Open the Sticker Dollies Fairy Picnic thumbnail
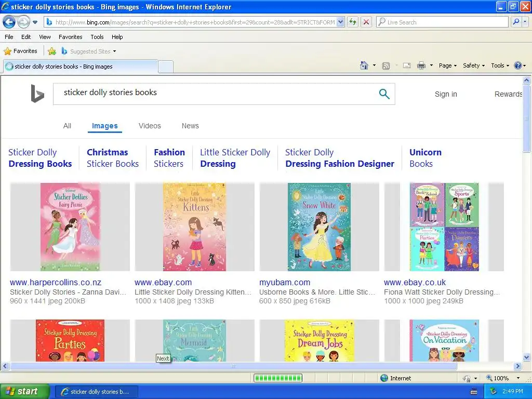This screenshot has height=399, width=532. (x=70, y=227)
